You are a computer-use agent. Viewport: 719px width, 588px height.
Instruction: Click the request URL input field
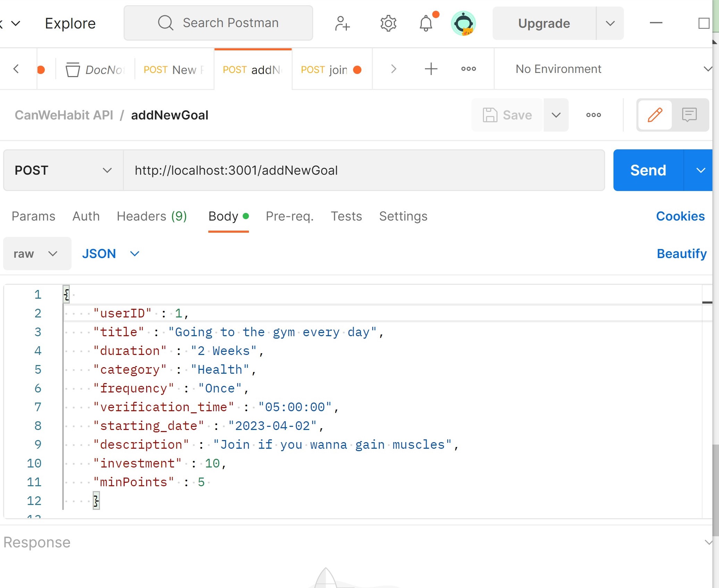(x=363, y=170)
